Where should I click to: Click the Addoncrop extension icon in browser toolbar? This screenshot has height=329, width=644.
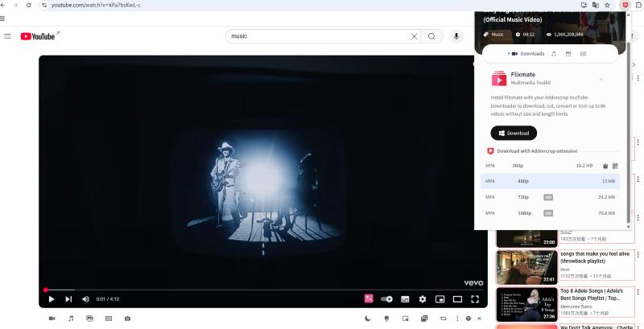point(625,5)
